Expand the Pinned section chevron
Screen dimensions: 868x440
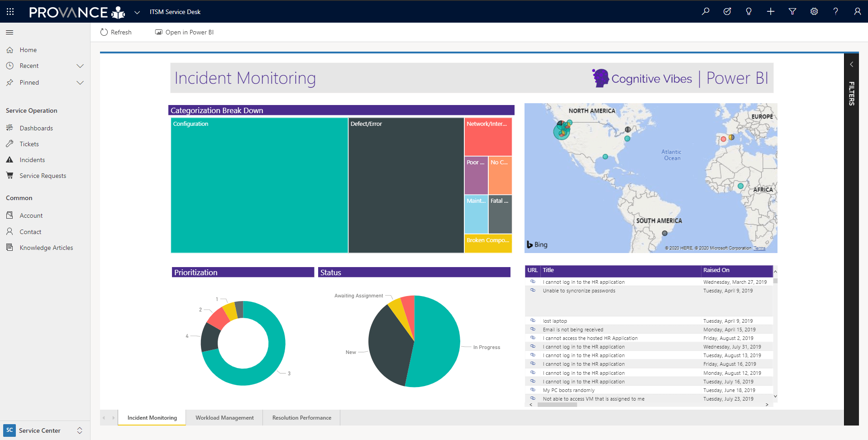(80, 83)
